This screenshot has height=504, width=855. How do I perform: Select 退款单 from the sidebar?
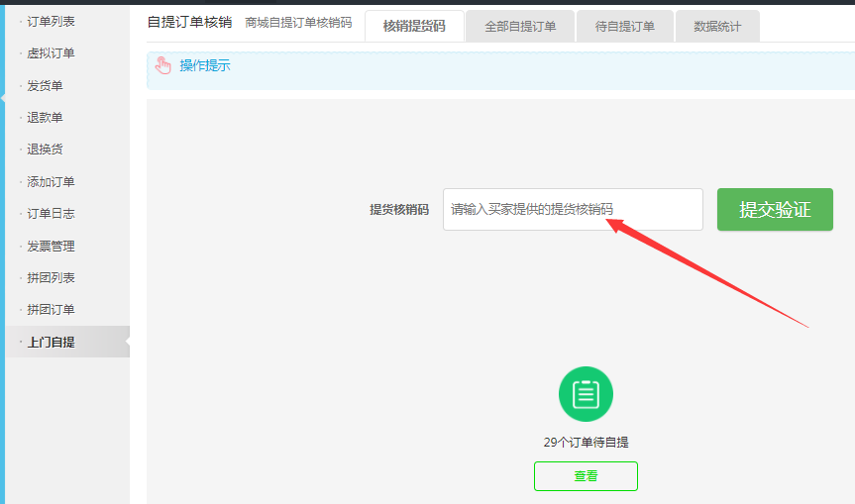pyautogui.click(x=45, y=118)
